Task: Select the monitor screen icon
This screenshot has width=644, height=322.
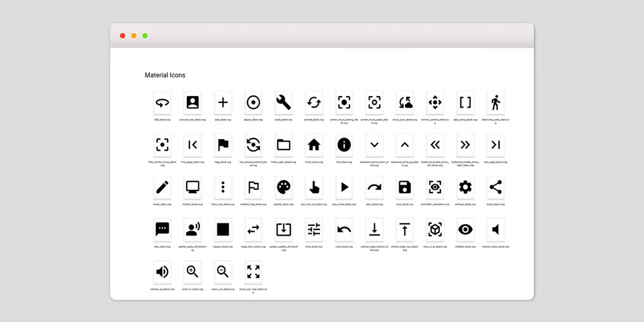Action: (193, 187)
